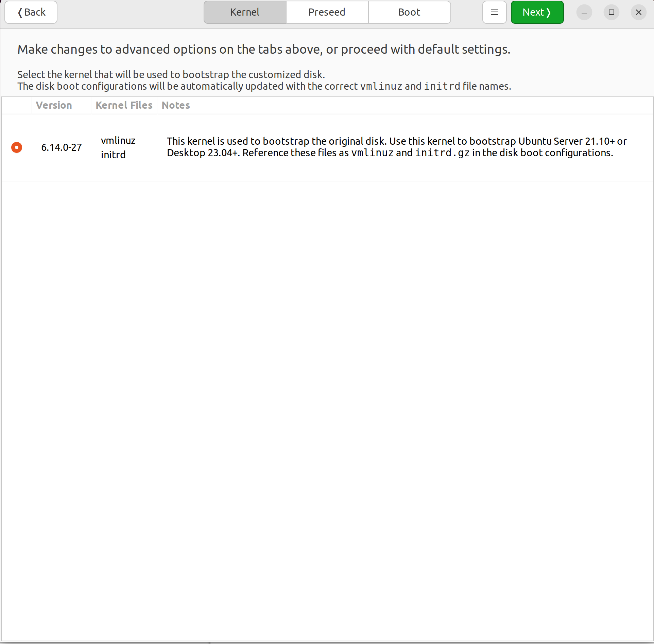Switch to the Boot tab
Image resolution: width=654 pixels, height=644 pixels.
[409, 12]
